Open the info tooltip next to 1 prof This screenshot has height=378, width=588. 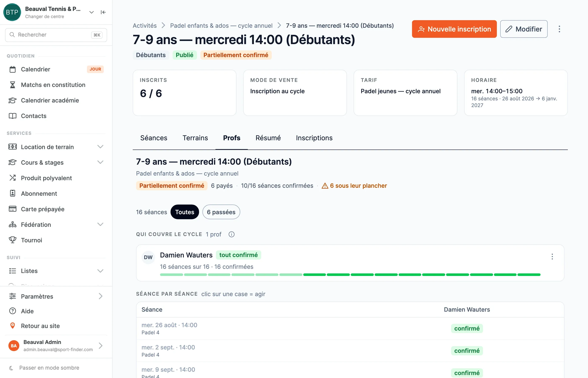click(231, 234)
